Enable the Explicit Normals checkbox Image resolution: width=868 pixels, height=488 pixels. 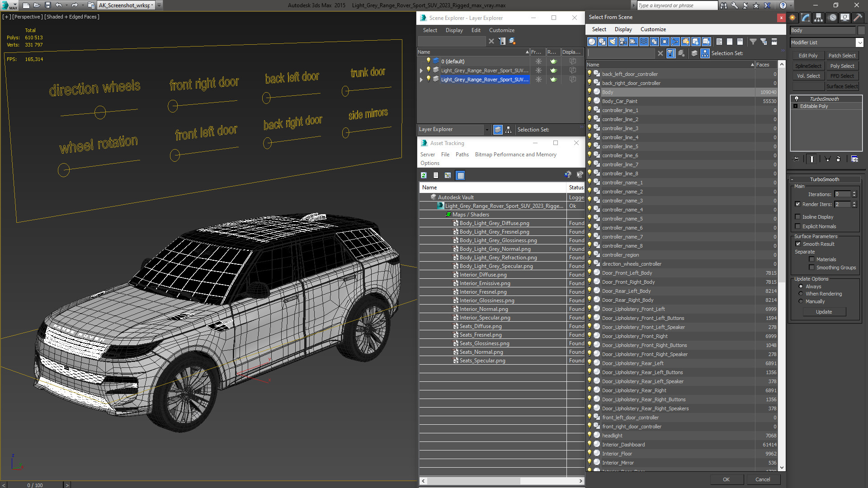[x=798, y=226]
